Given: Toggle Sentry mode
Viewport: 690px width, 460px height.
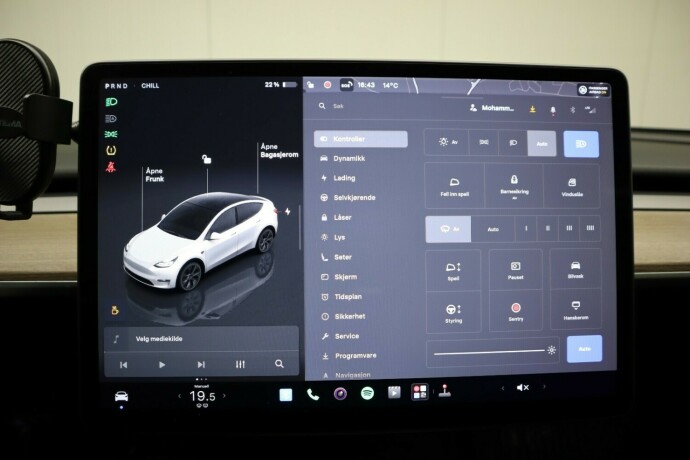Looking at the screenshot, I should coord(516,311).
